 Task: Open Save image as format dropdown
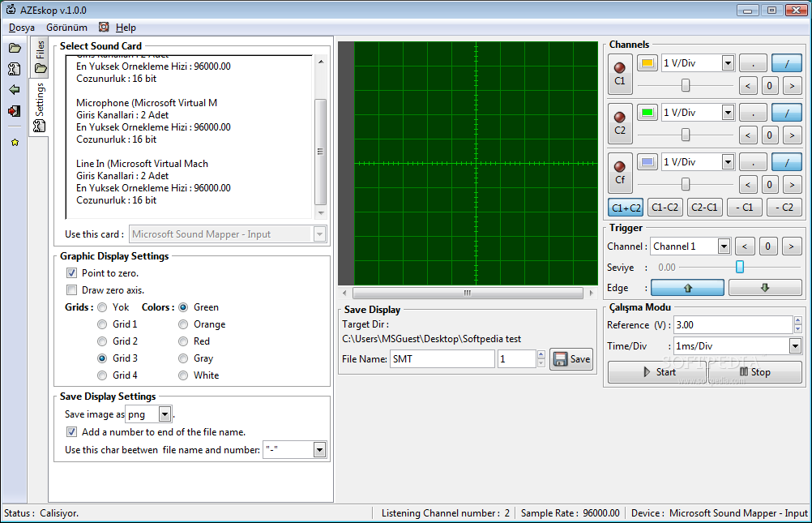coord(165,414)
